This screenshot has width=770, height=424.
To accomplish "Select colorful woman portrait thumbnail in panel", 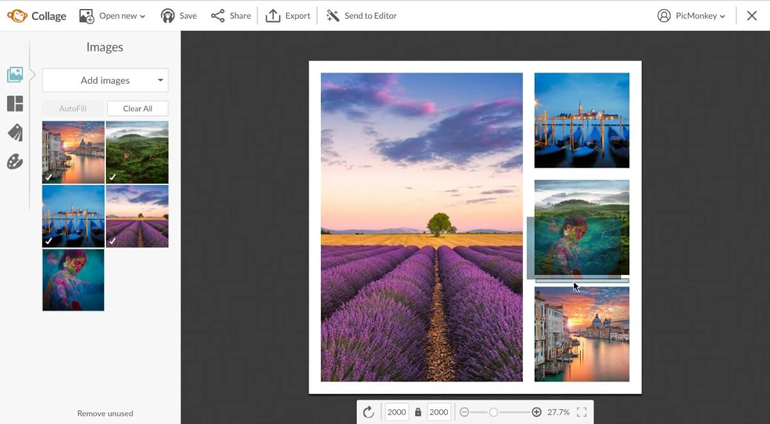I will [x=73, y=280].
